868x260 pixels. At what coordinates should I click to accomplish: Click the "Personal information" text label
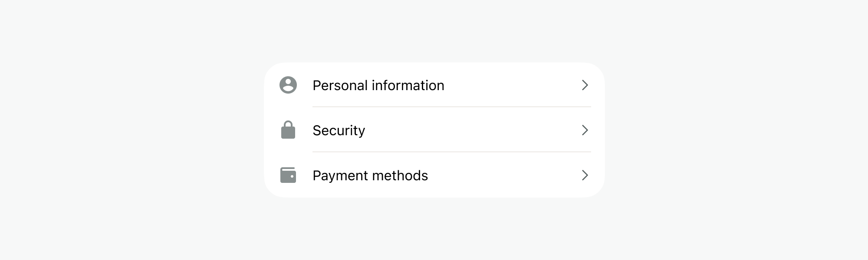click(x=378, y=85)
